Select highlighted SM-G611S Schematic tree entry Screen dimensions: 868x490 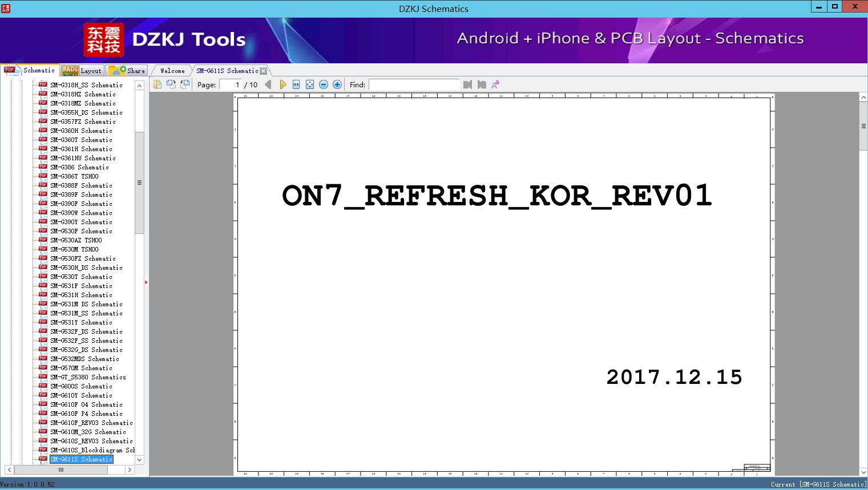81,459
